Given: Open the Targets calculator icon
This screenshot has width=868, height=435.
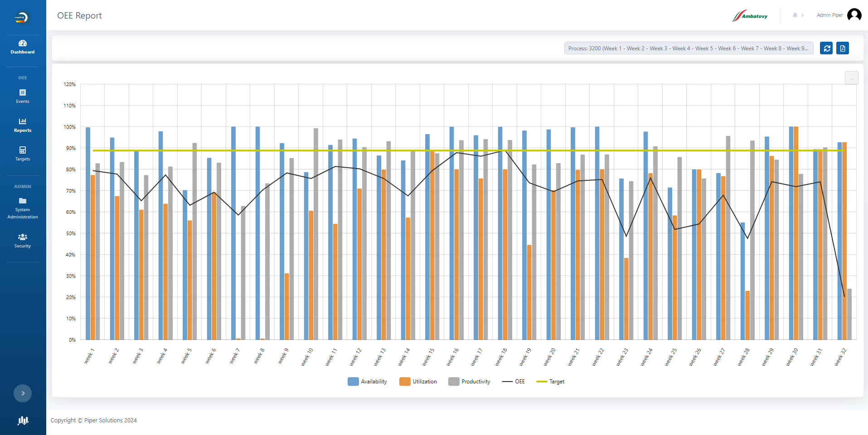Looking at the screenshot, I should 23,150.
